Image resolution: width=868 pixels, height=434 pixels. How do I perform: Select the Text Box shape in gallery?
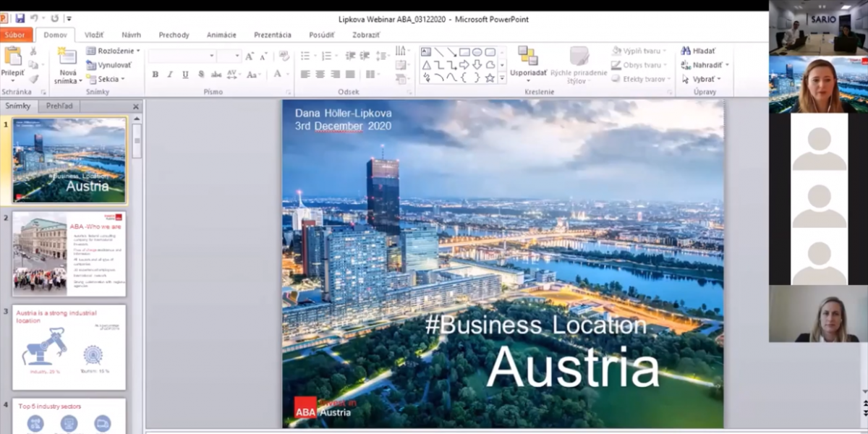pos(426,52)
